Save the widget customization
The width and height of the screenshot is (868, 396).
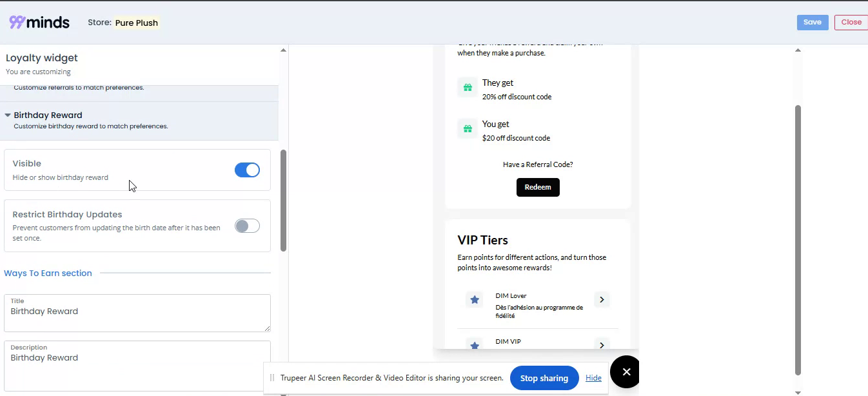[x=813, y=23]
